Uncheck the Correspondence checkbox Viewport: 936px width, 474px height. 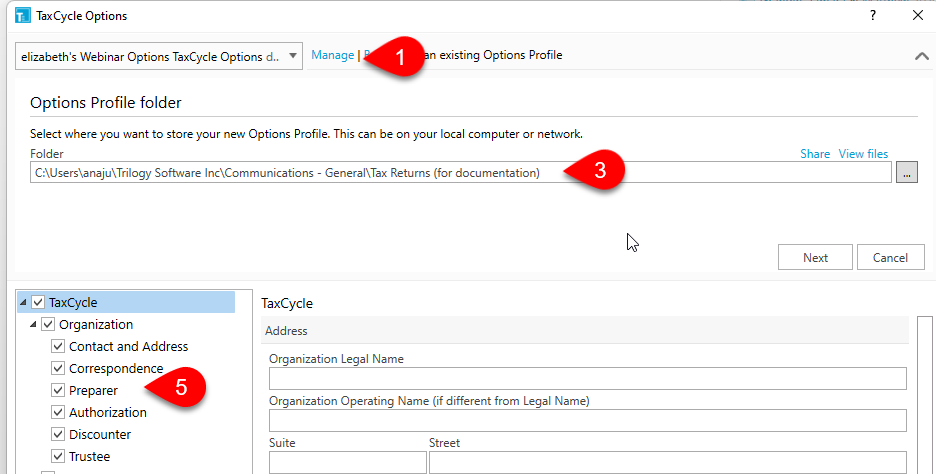pyautogui.click(x=58, y=368)
